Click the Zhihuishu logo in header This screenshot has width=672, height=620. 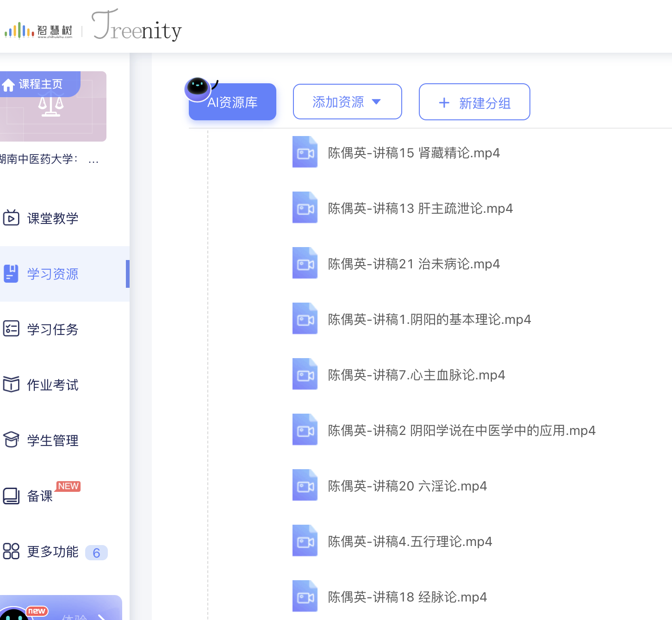click(x=38, y=31)
